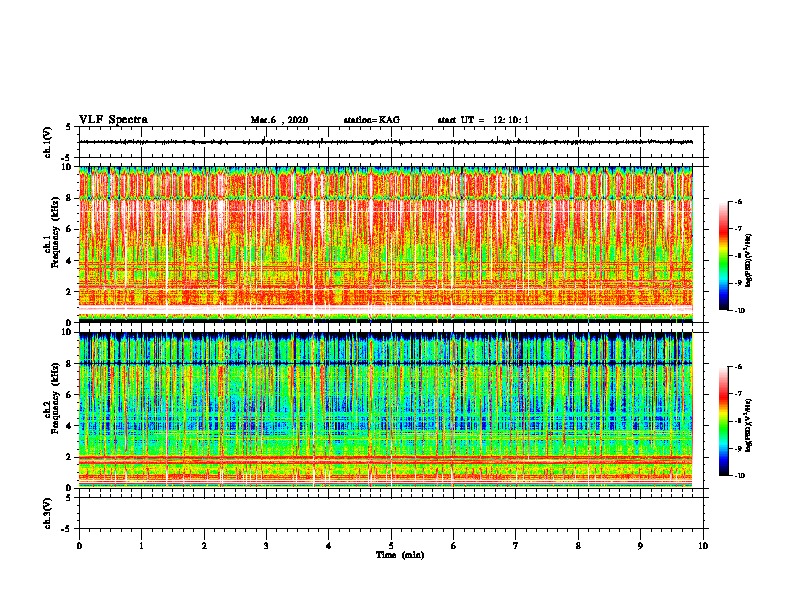This screenshot has height=612, width=792.
Task: Select the "ch.1(V)" voltage axis label
Action: 48,142
